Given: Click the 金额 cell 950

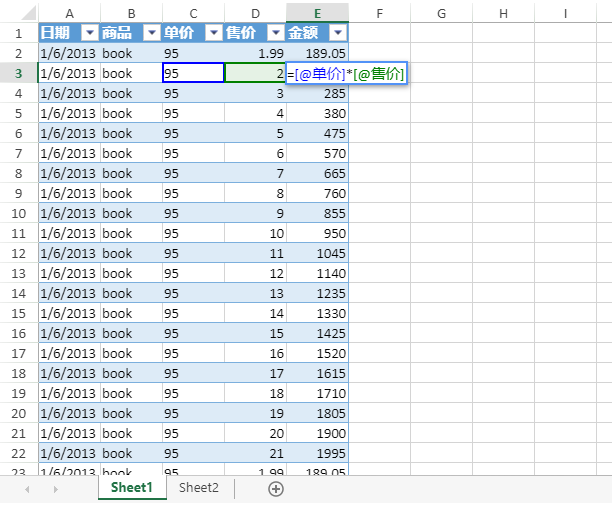Looking at the screenshot, I should (318, 233).
